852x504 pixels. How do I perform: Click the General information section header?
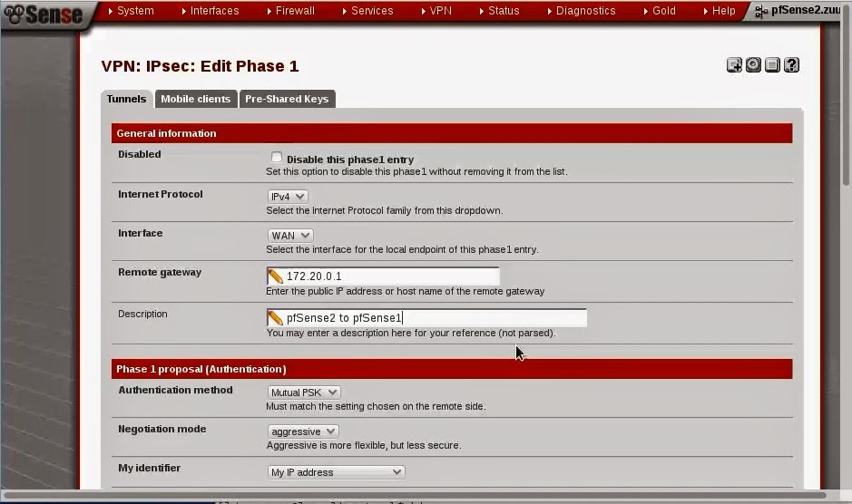coord(452,133)
